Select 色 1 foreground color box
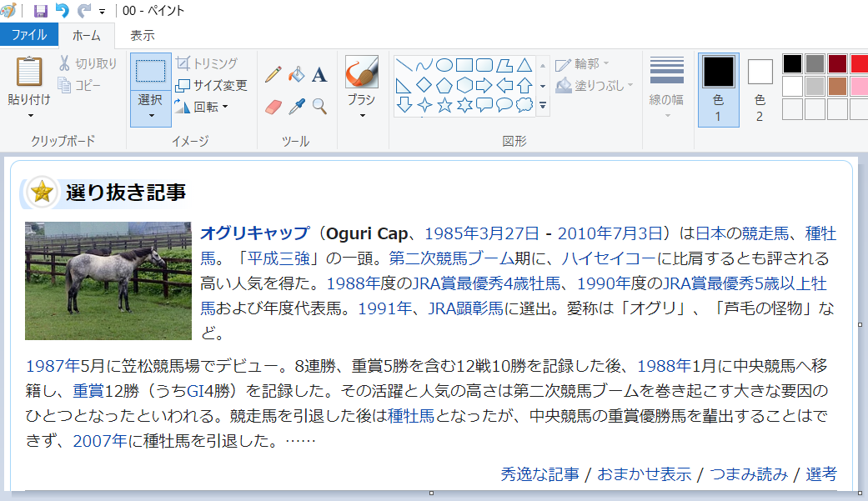Image resolution: width=868 pixels, height=501 pixels. click(718, 90)
